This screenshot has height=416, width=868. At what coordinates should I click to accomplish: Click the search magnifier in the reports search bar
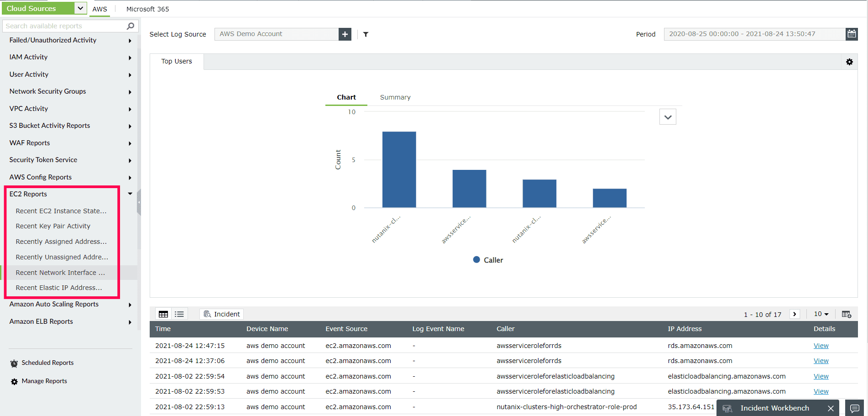point(130,26)
